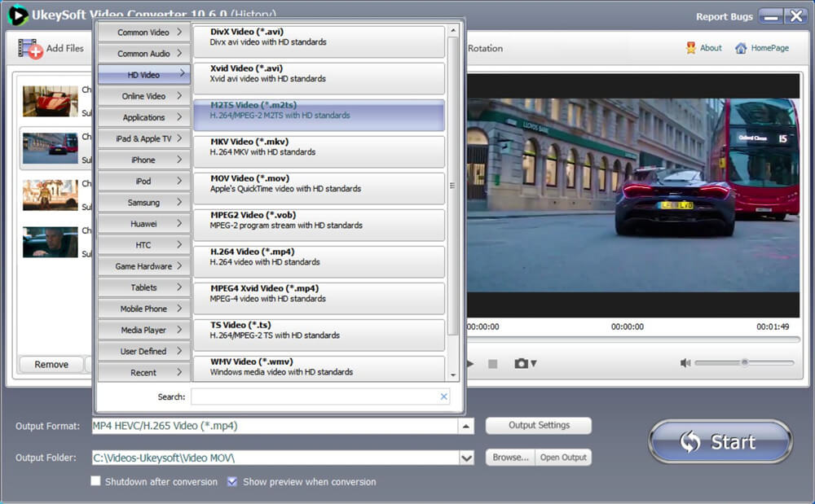The image size is (815, 504).
Task: Click the Add Files icon
Action: [30, 49]
